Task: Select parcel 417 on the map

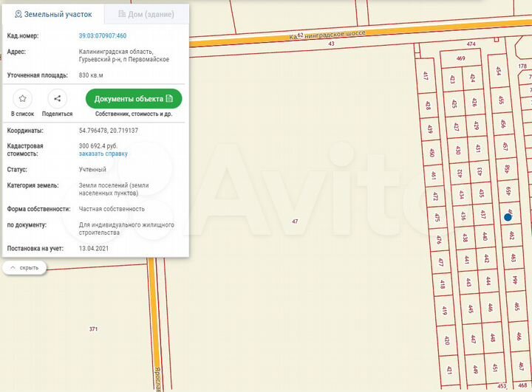Action: click(x=426, y=76)
